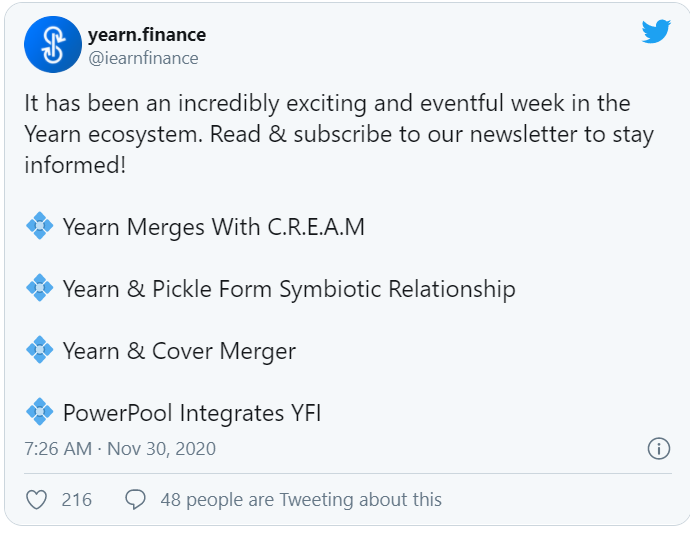Click the reply speech bubble icon
Image resolution: width=690 pixels, height=533 pixels.
(x=136, y=499)
